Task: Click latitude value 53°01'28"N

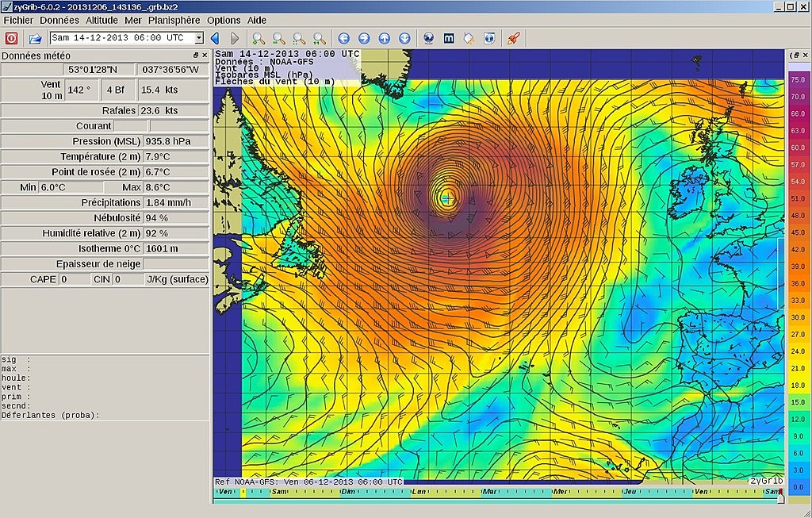Action: tap(93, 70)
